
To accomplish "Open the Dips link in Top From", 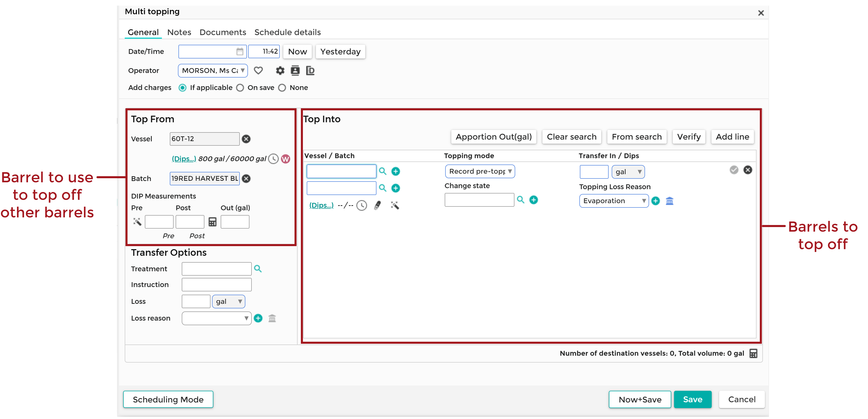I will point(184,159).
